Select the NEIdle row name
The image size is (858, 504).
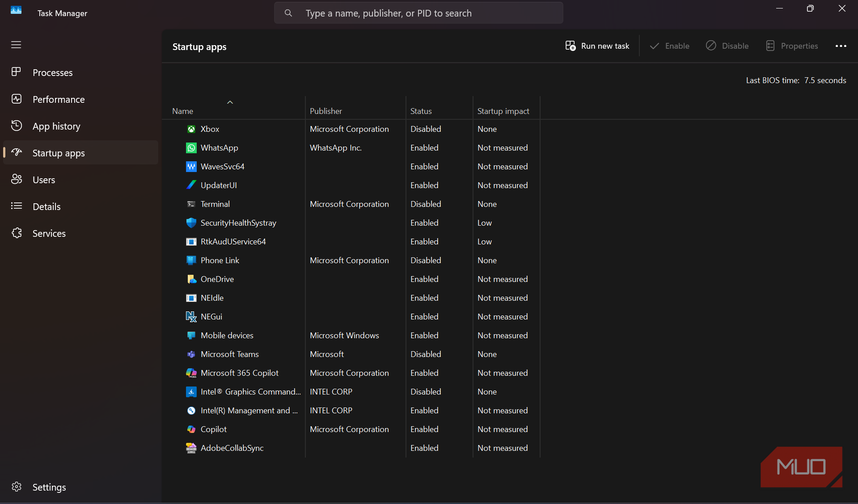212,298
